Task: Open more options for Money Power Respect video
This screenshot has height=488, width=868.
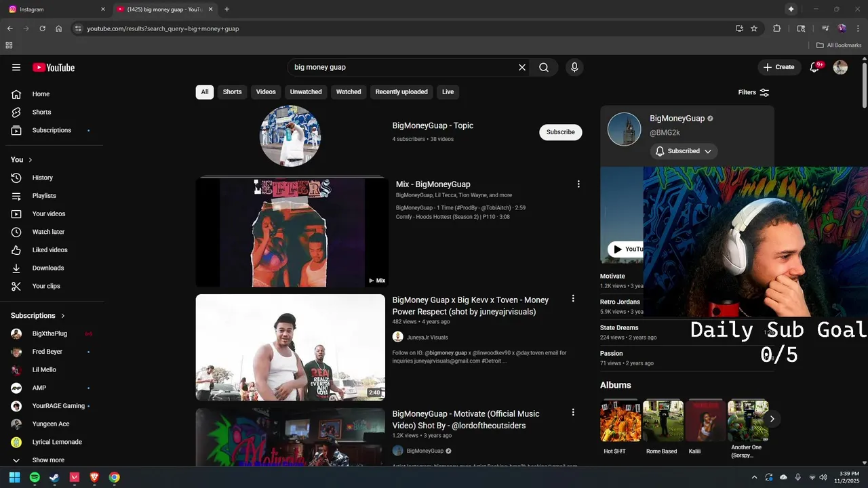Action: [573, 298]
